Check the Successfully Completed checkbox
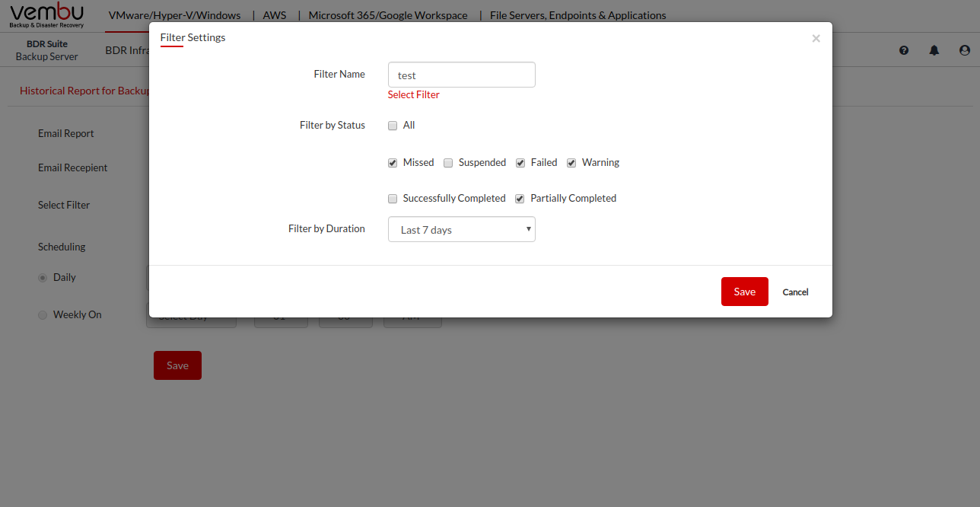 point(393,199)
